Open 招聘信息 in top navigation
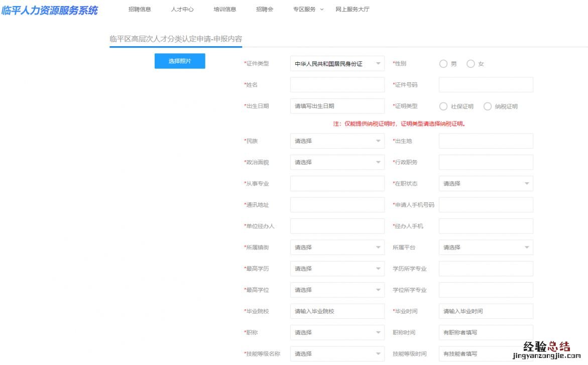Image resolution: width=588 pixels, height=365 pixels. [140, 9]
